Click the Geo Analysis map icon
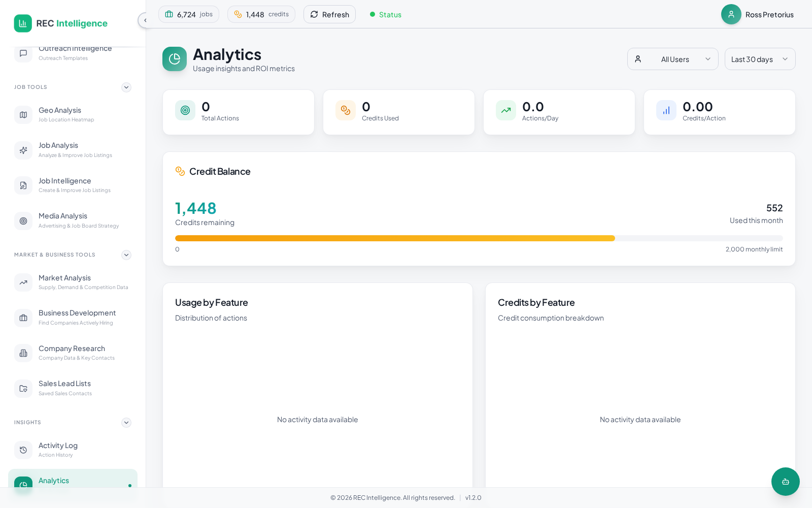Viewport: 812px width, 508px height. point(23,115)
